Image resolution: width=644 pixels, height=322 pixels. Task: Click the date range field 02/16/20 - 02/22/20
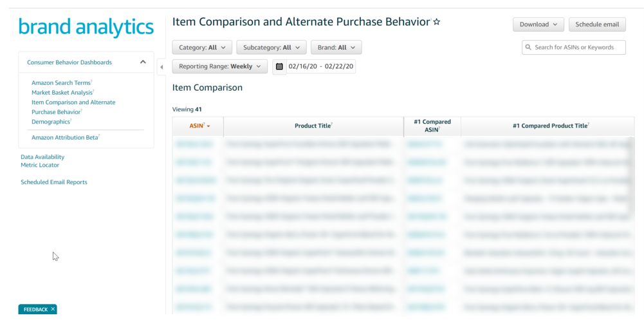click(x=321, y=66)
